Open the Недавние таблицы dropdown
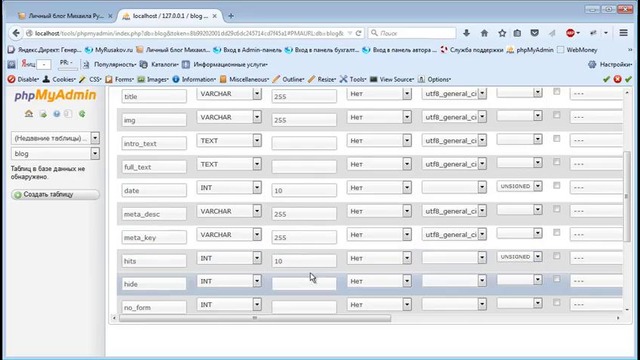This screenshot has width=640, height=360. [55, 138]
